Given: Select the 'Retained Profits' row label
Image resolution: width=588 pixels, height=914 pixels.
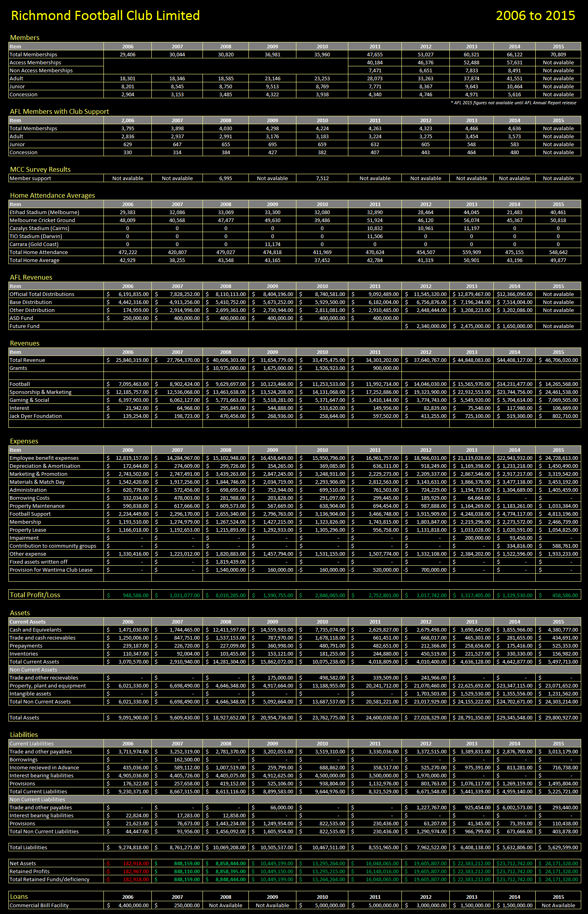Looking at the screenshot, I should (x=30, y=871).
